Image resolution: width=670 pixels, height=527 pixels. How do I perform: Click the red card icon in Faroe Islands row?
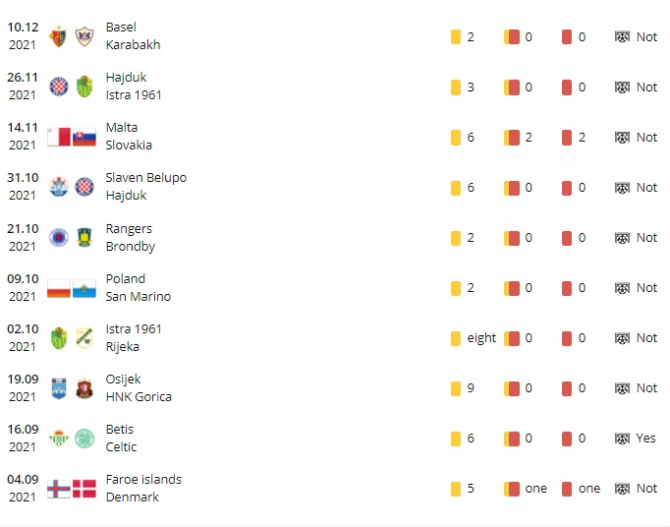tap(567, 489)
